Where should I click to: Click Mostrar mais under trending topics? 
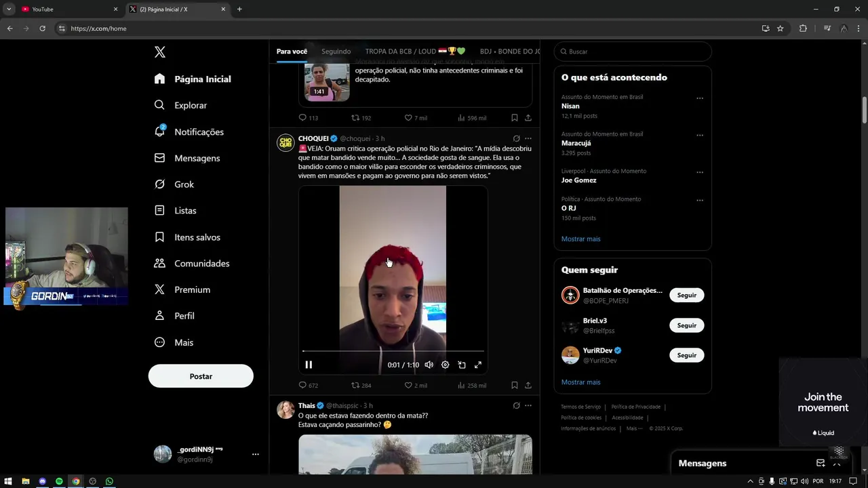tap(580, 239)
